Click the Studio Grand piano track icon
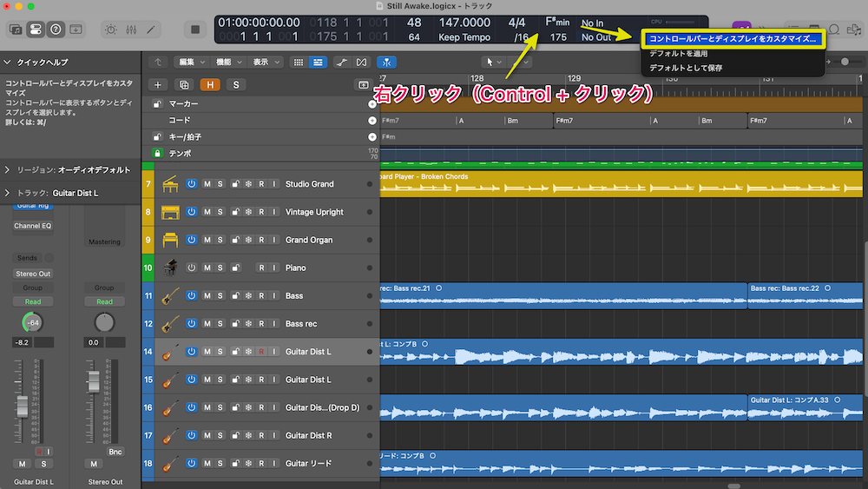This screenshot has height=489, width=868. pyautogui.click(x=169, y=184)
